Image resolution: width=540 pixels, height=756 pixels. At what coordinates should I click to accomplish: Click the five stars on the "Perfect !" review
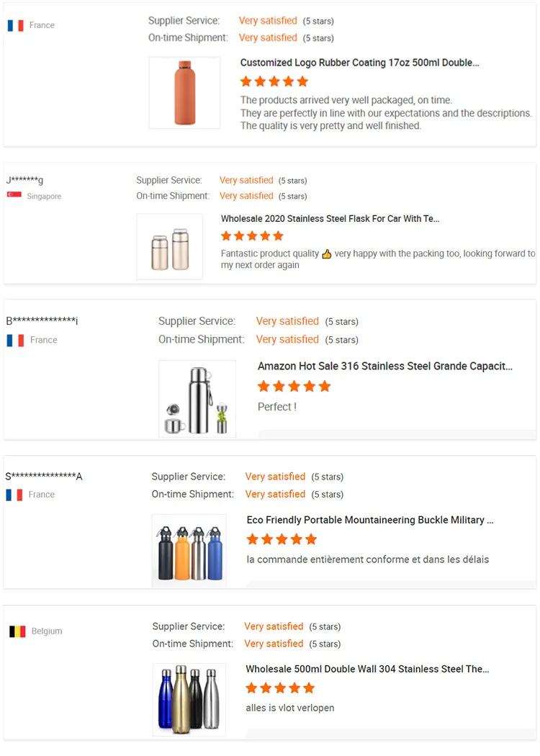[294, 387]
